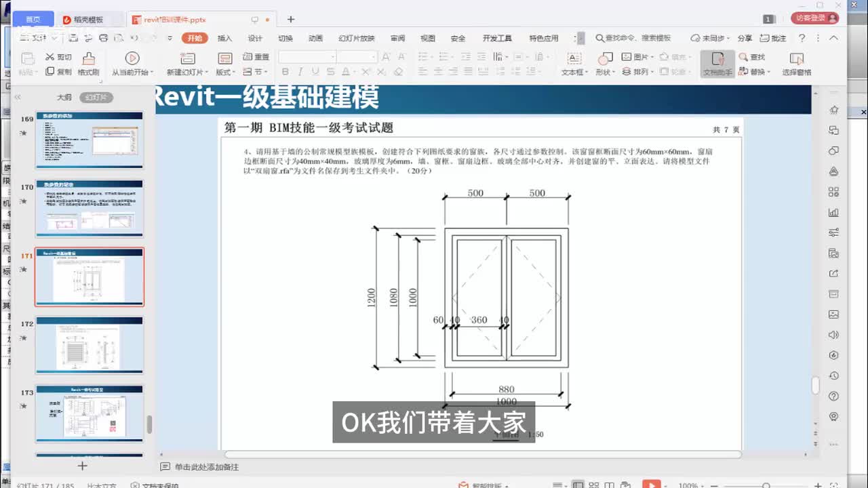This screenshot has width=868, height=488.
Task: Click the share arrow icon in right sidebar
Action: click(x=833, y=273)
